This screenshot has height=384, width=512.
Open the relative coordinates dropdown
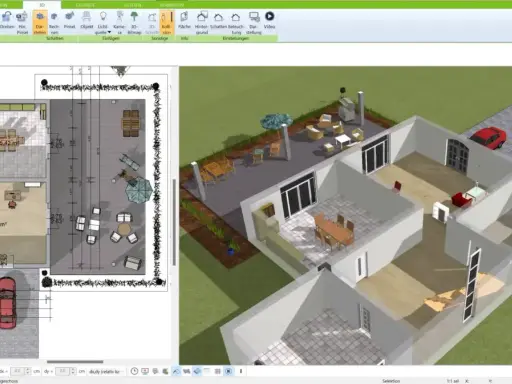[106, 371]
